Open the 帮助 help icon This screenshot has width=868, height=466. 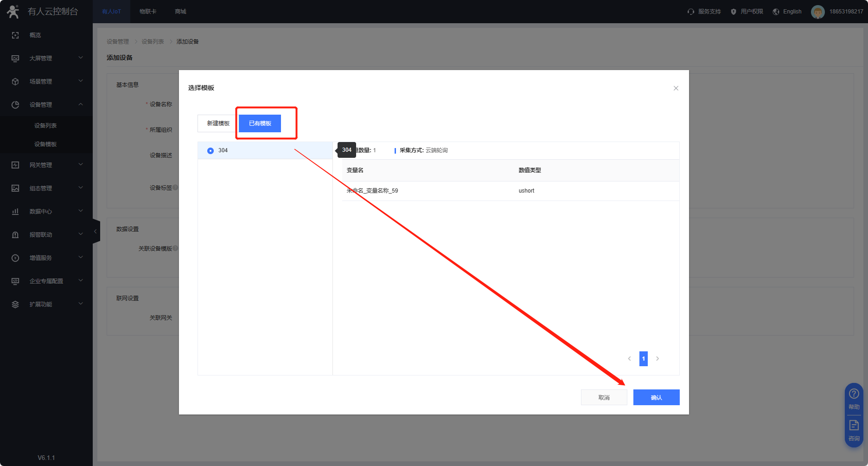[854, 394]
